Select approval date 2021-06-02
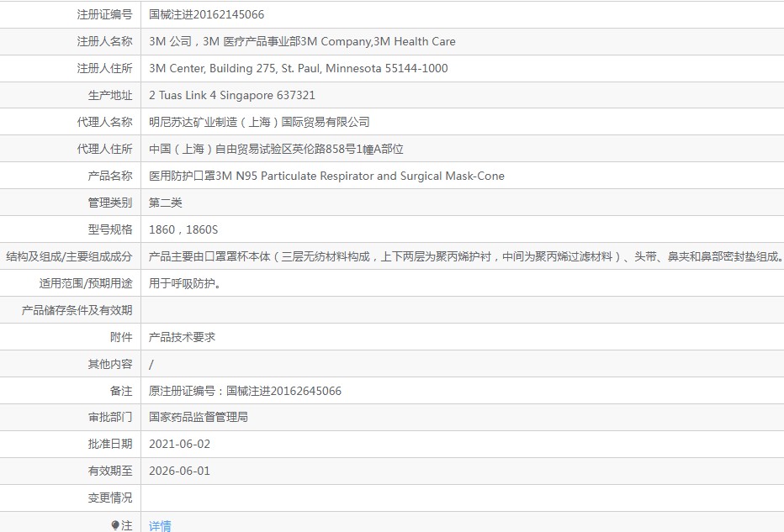The image size is (784, 532). click(179, 444)
